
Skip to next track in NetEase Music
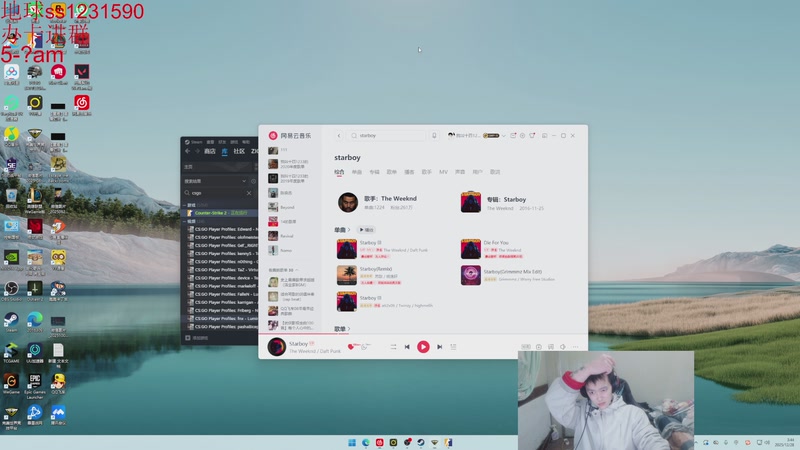(439, 347)
